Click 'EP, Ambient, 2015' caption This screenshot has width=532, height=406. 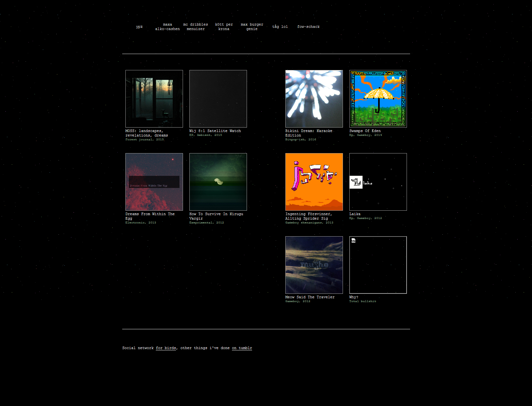point(206,135)
